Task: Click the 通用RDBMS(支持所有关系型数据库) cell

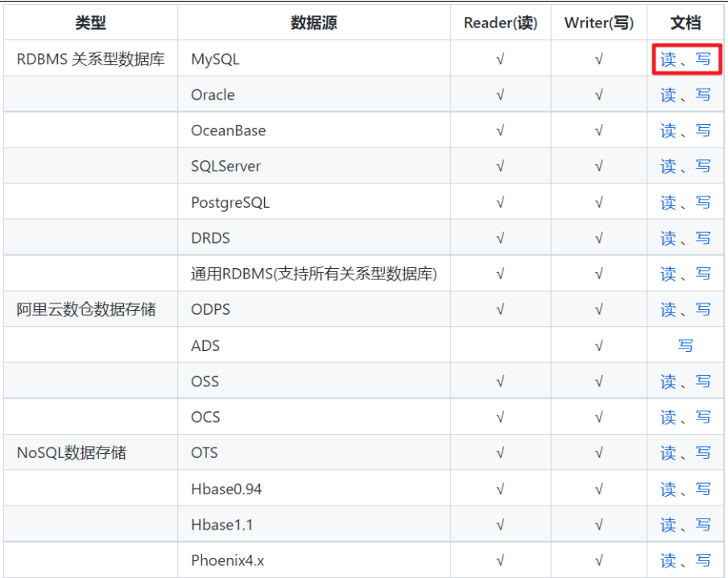Action: click(x=314, y=274)
